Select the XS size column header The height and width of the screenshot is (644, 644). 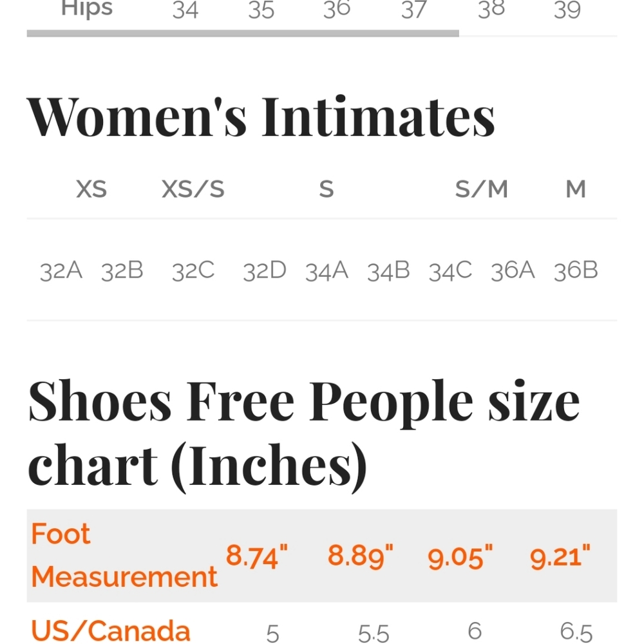point(91,189)
